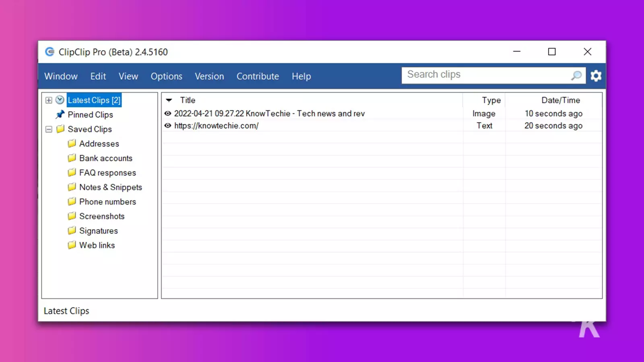
Task: Expand the Latest Clips tree node
Action: (x=49, y=100)
